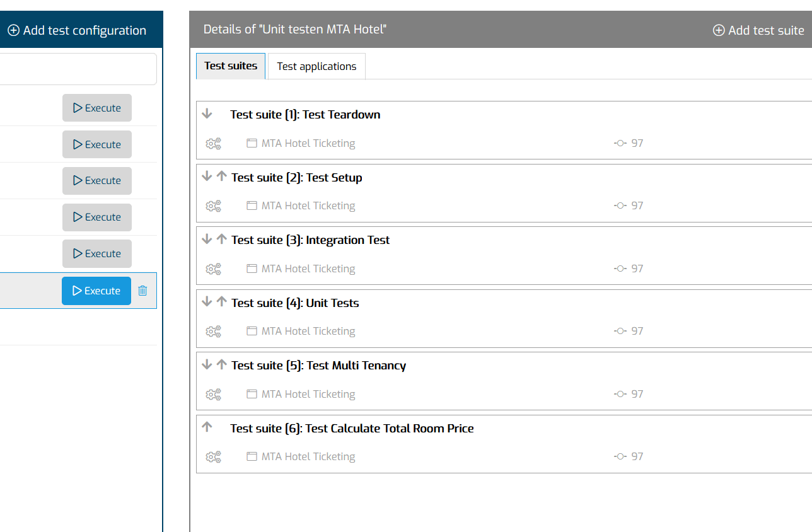Image resolution: width=812 pixels, height=532 pixels.
Task: Switch to the Test applications tab
Action: 316,66
